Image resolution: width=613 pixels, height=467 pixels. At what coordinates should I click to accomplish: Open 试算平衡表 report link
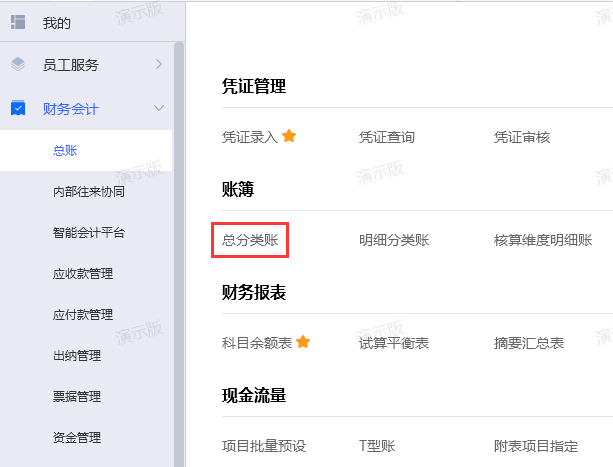[x=393, y=343]
